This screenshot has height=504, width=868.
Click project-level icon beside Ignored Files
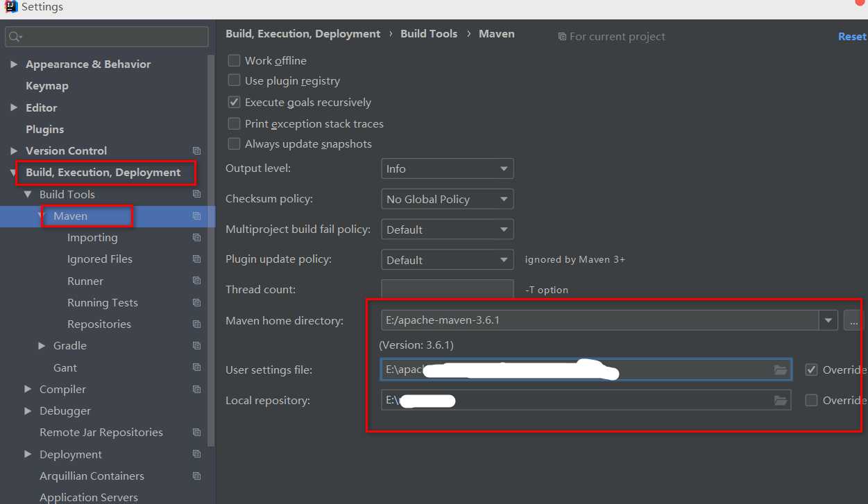(x=196, y=259)
